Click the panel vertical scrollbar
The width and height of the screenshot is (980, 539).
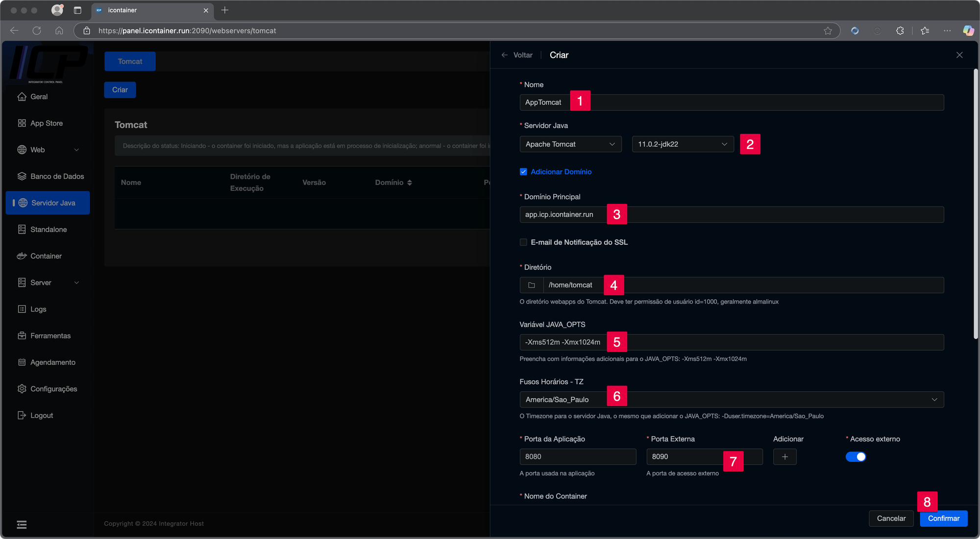(x=976, y=204)
